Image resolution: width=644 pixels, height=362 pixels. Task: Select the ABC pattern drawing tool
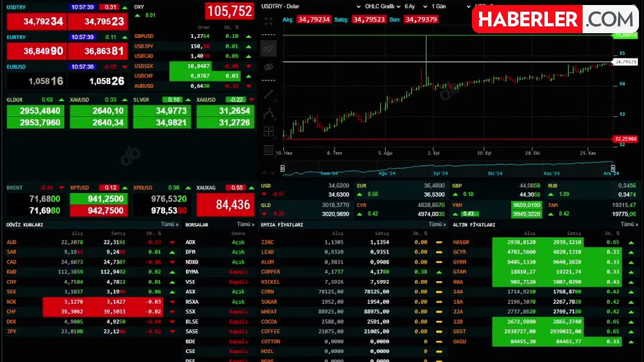(x=269, y=114)
